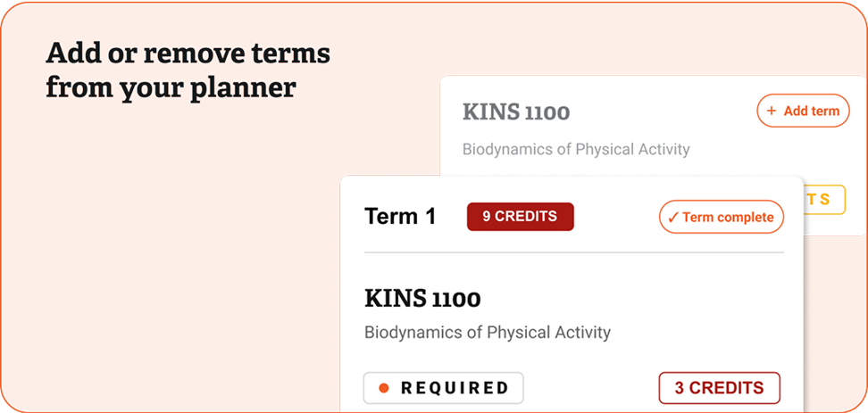The height and width of the screenshot is (413, 868).
Task: Click gray Biodynamics of Physical Activity subtitle
Action: coord(576,149)
